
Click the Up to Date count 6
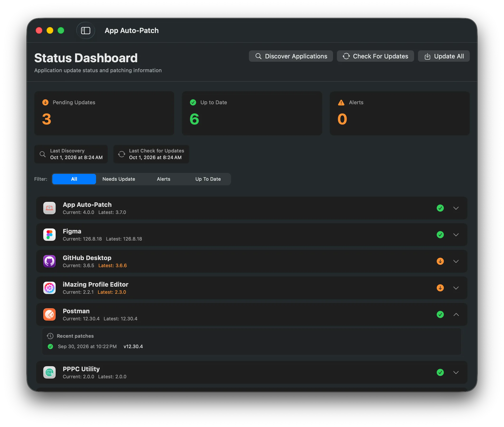click(194, 119)
